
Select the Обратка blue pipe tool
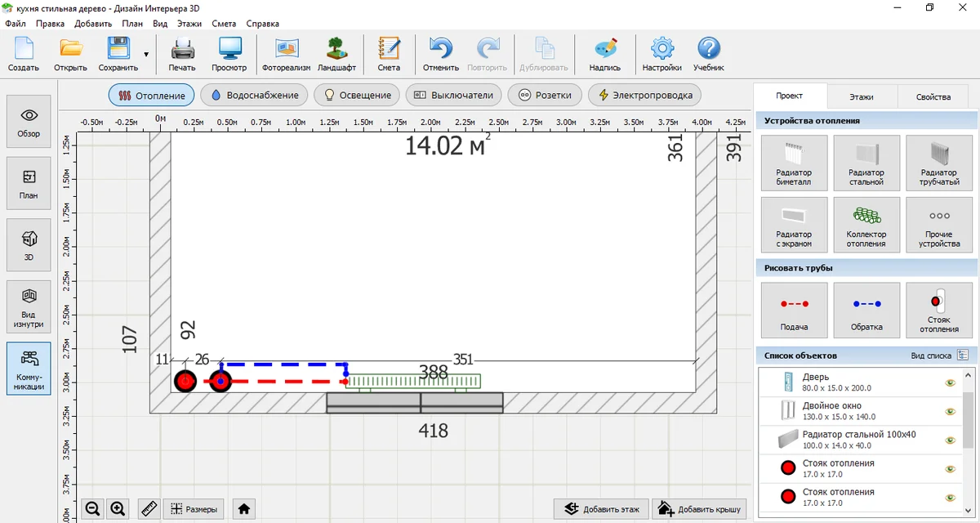pyautogui.click(x=866, y=311)
